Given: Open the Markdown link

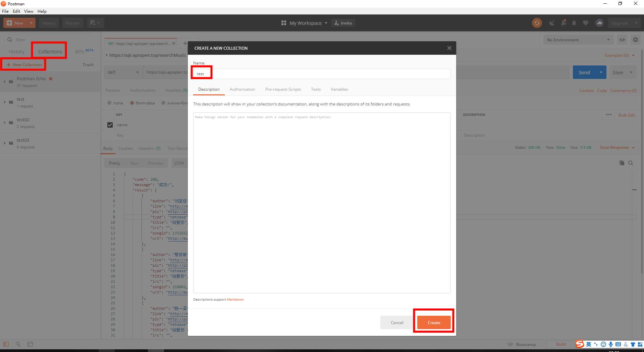Looking at the screenshot, I should click(235, 299).
